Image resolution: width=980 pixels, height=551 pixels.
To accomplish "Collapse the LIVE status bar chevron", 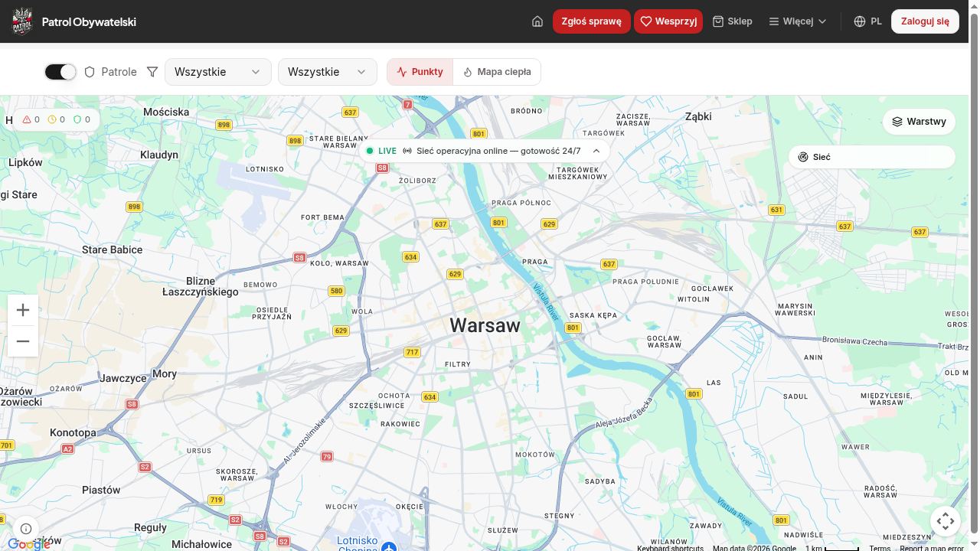I will (x=596, y=151).
